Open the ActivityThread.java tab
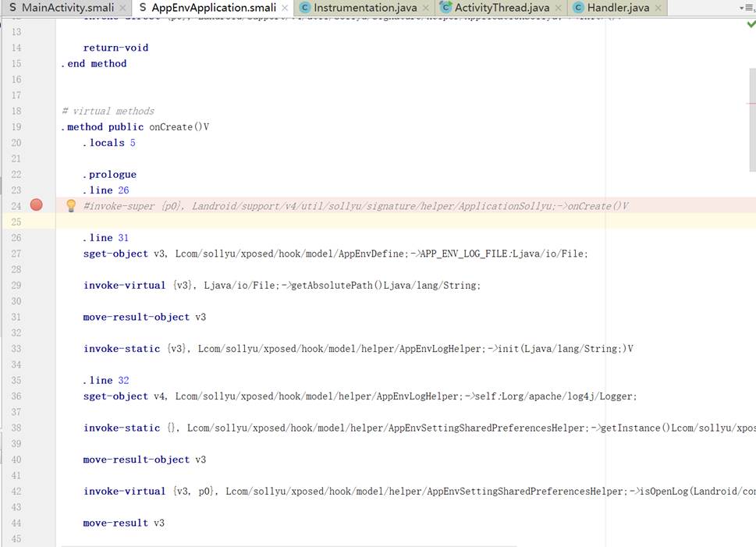756x547 pixels. coord(502,8)
